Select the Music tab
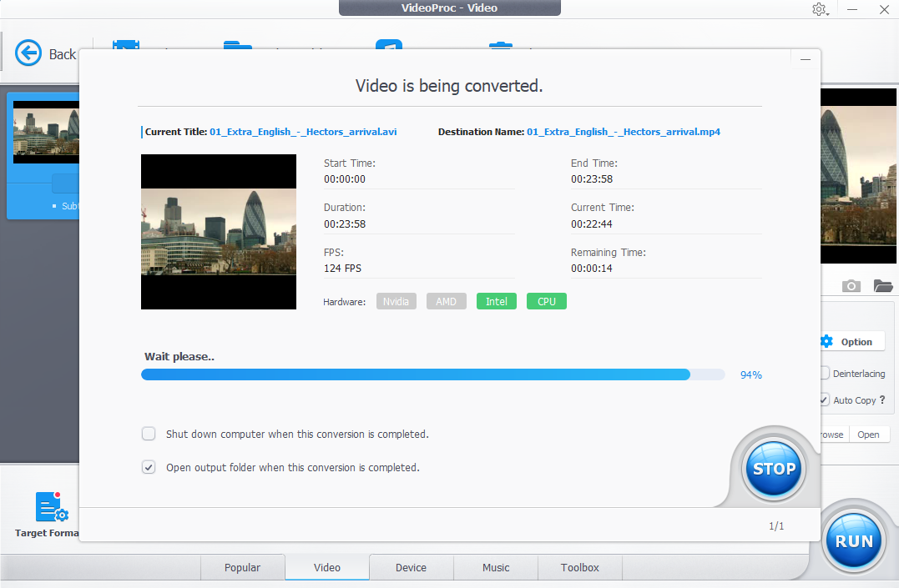 coord(496,567)
